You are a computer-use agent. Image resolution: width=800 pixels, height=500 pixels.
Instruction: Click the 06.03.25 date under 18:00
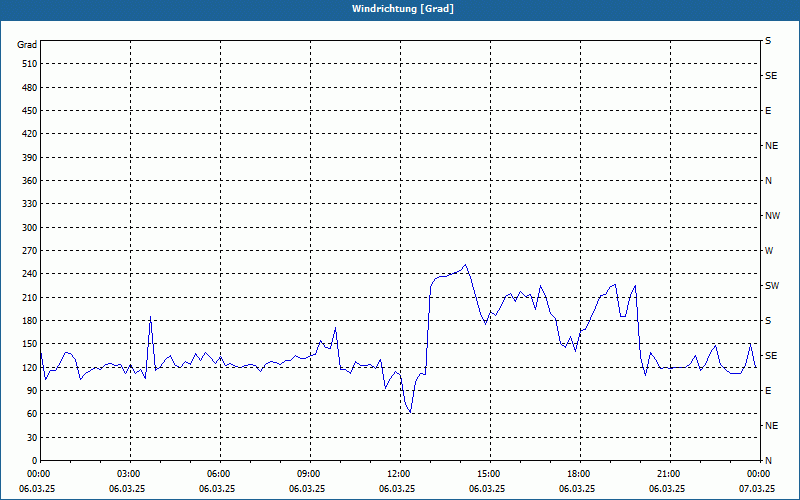tap(577, 489)
